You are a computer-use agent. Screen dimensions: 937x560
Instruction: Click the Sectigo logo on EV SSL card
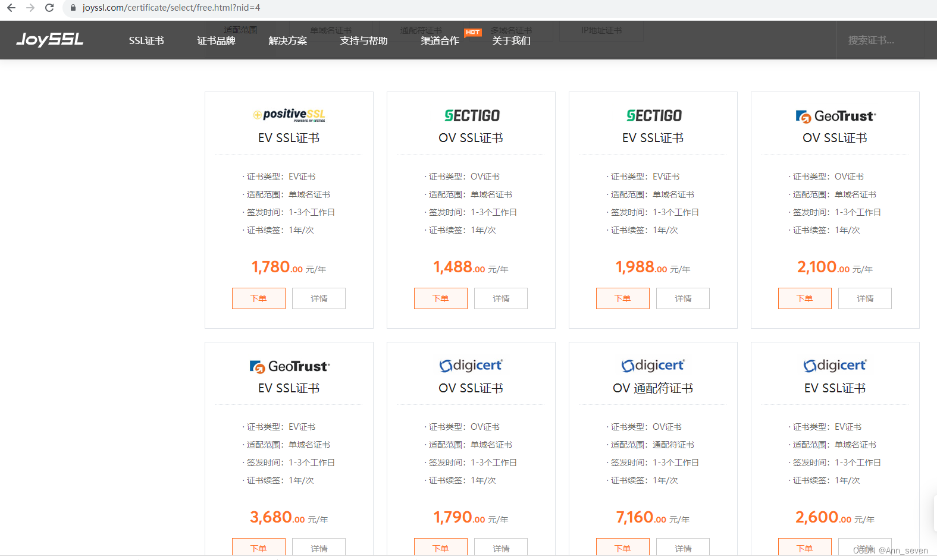tap(654, 115)
